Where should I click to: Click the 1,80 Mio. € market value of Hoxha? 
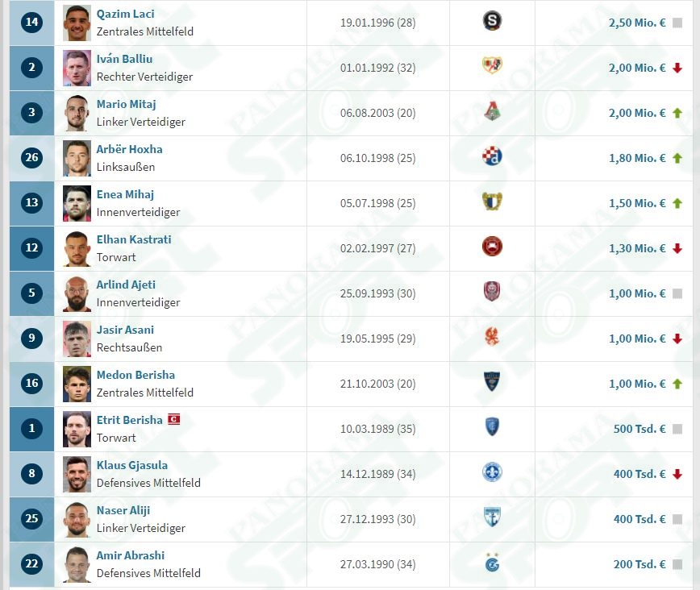pos(637,158)
